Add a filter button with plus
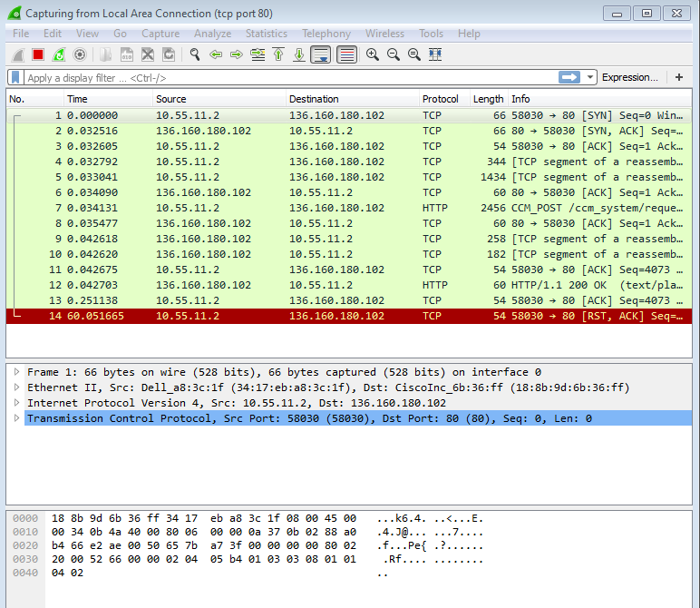The image size is (700, 608). 679,77
